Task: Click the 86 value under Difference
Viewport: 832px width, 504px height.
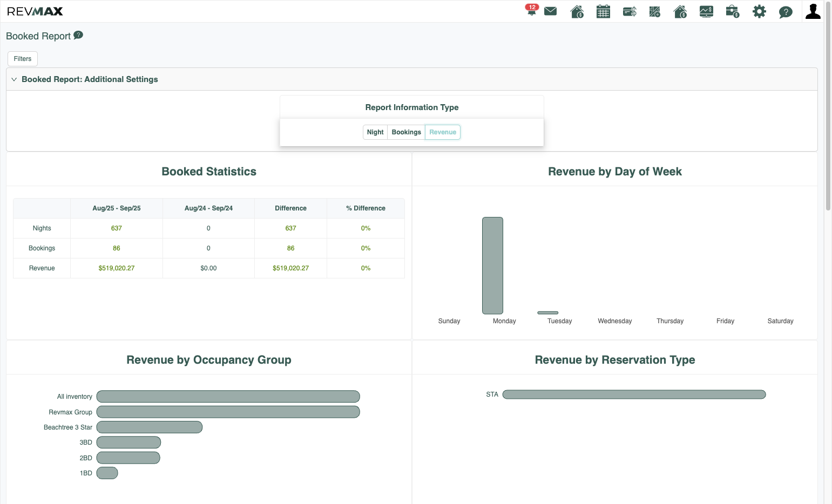Action: click(x=290, y=248)
